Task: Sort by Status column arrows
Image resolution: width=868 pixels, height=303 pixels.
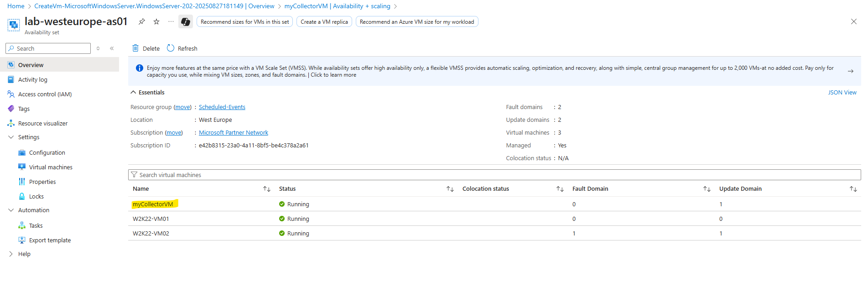Action: click(x=450, y=189)
